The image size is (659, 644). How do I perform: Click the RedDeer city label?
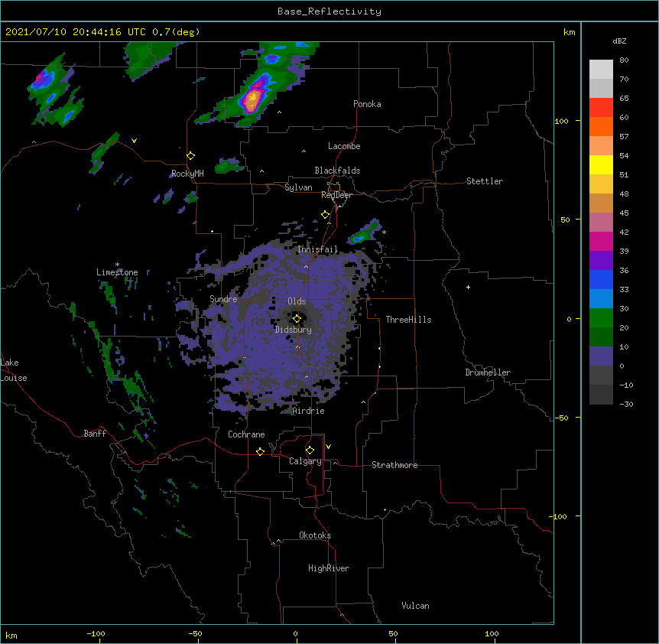coord(336,195)
